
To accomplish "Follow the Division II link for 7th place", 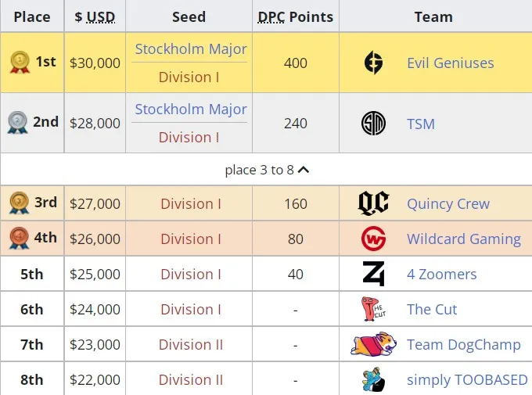I will [x=191, y=345].
